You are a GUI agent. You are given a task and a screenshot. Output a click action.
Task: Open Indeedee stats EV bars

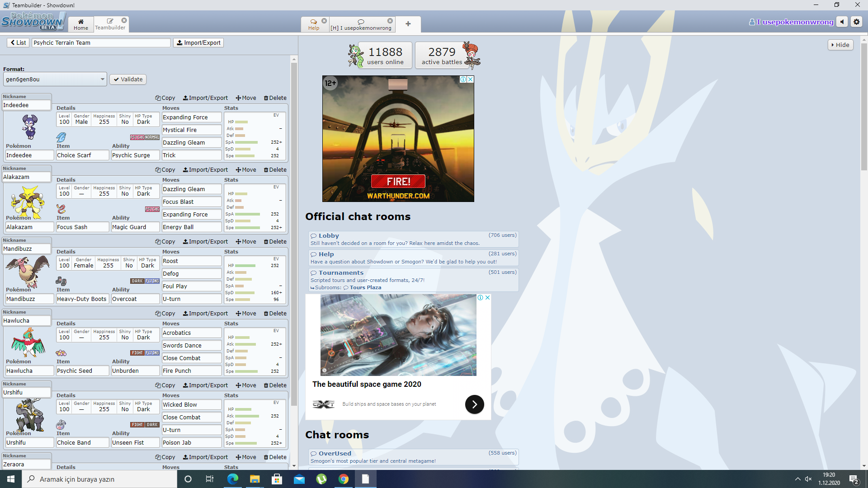click(x=255, y=136)
